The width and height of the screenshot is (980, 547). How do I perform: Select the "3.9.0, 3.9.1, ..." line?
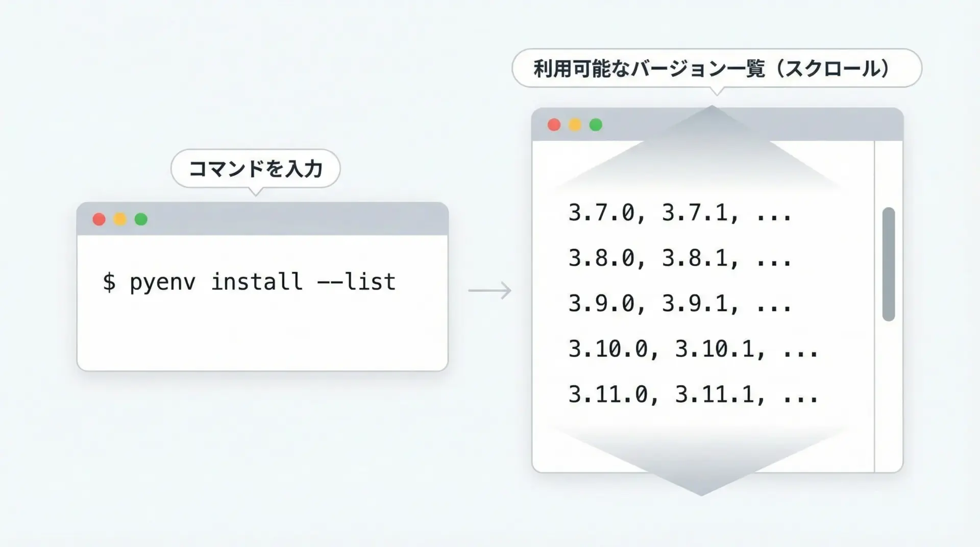coord(680,304)
